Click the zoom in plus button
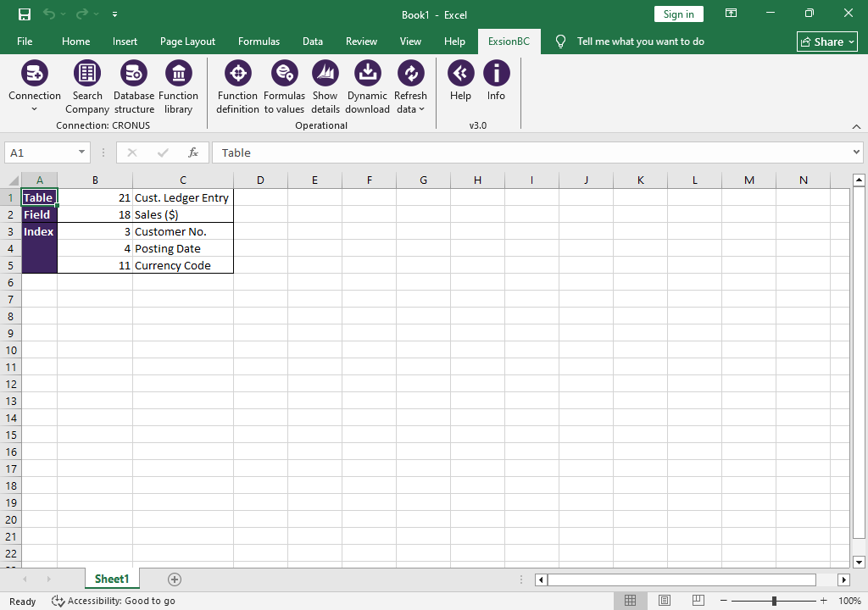 pyautogui.click(x=824, y=601)
